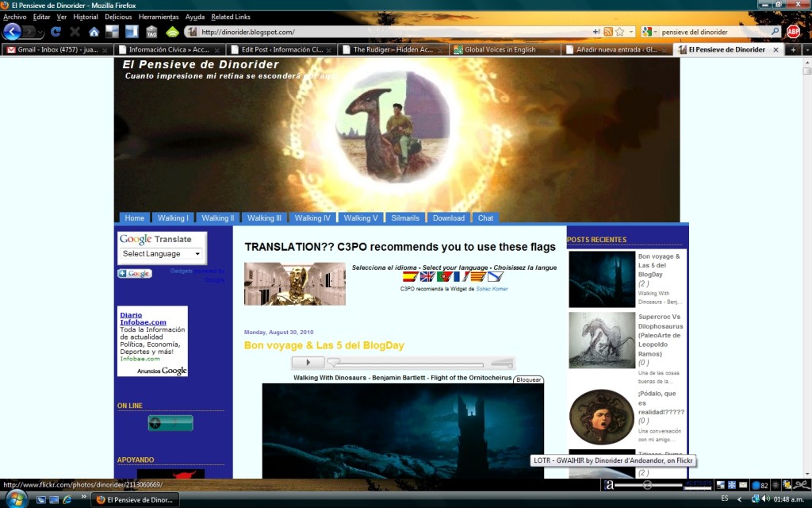Open the Silmarils blog navigation tab
The width and height of the screenshot is (812, 508).
(405, 218)
